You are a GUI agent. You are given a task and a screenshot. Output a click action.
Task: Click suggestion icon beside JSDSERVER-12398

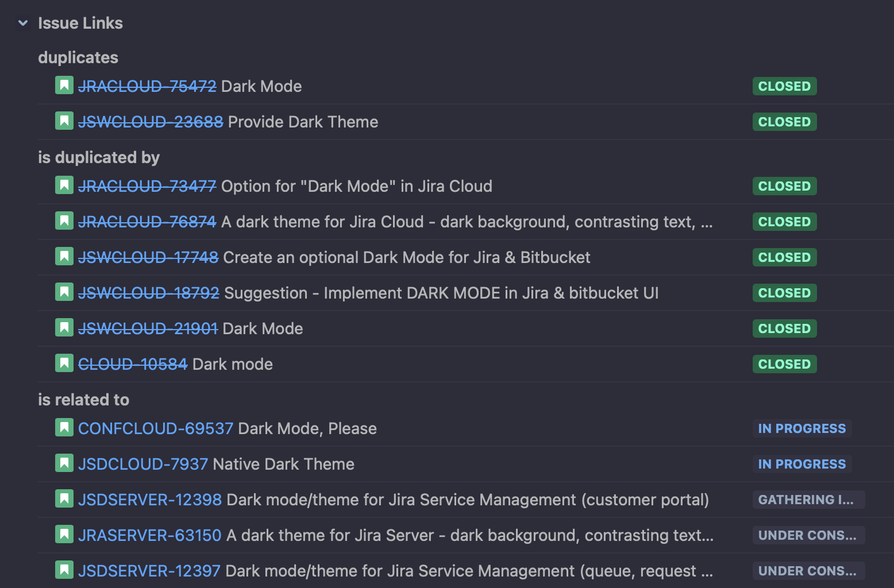64,499
